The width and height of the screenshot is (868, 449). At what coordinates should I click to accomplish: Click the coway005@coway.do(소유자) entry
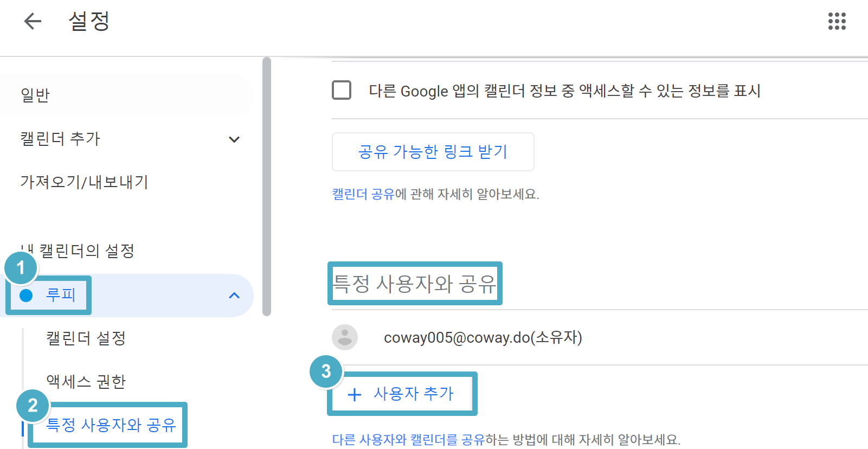pyautogui.click(x=483, y=338)
